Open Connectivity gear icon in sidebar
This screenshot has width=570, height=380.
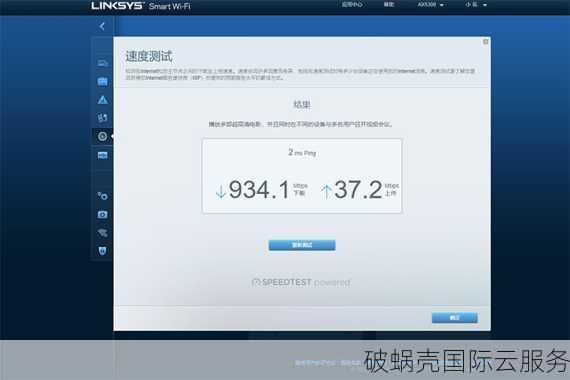(103, 196)
